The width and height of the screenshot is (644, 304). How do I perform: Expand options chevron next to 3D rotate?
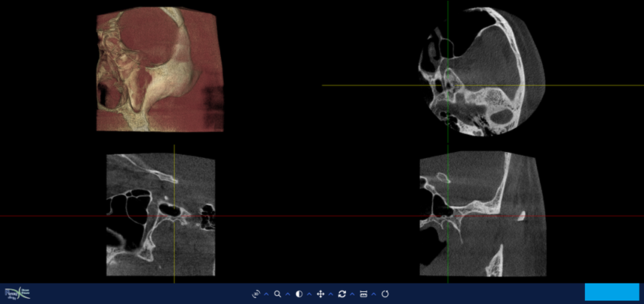point(266,294)
